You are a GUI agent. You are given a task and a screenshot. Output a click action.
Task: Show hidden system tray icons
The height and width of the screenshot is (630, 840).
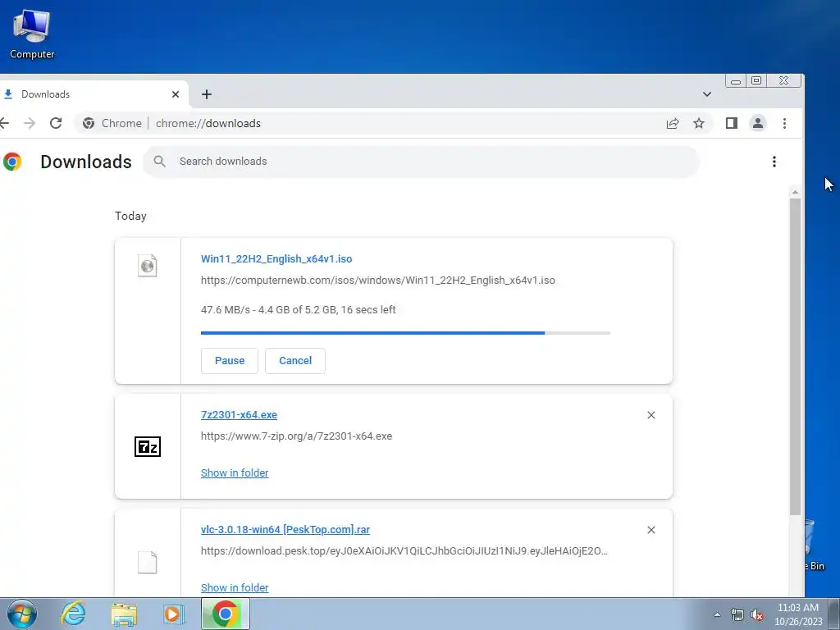(717, 614)
